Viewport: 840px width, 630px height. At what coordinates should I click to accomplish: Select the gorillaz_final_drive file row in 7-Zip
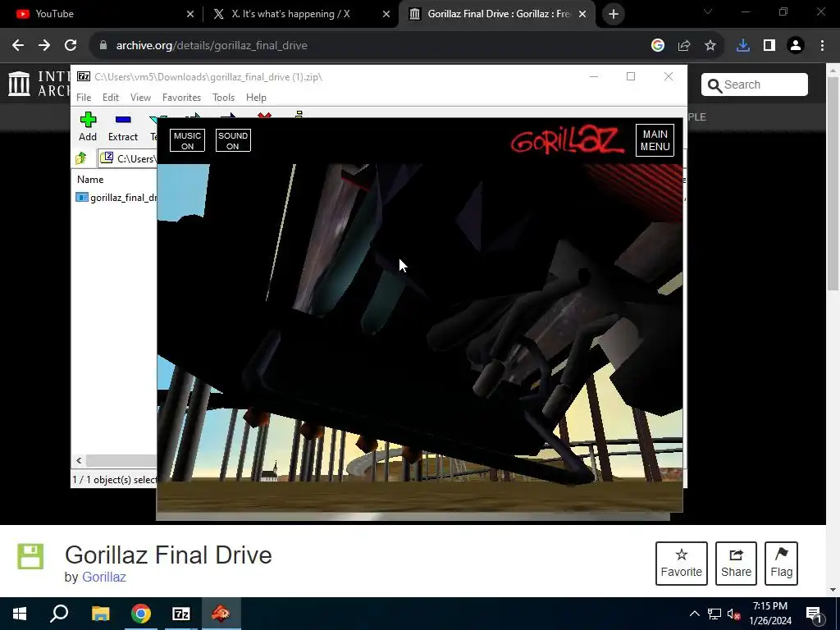[116, 198]
